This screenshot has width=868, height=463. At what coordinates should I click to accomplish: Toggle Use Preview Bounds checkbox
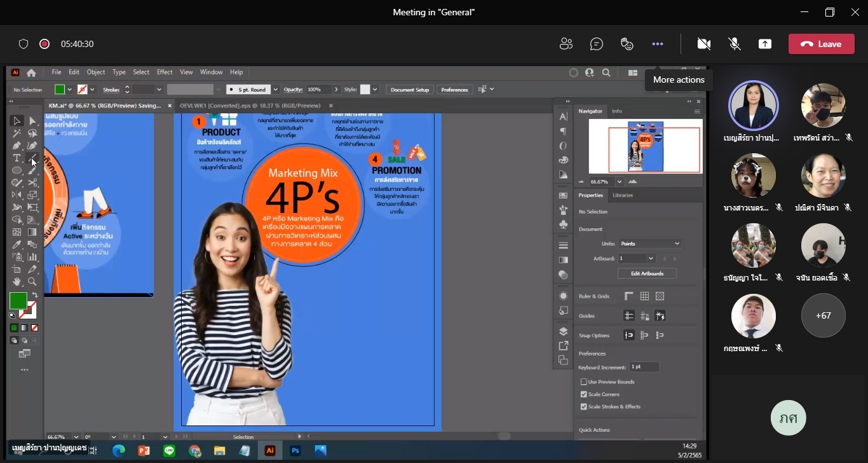click(x=584, y=382)
